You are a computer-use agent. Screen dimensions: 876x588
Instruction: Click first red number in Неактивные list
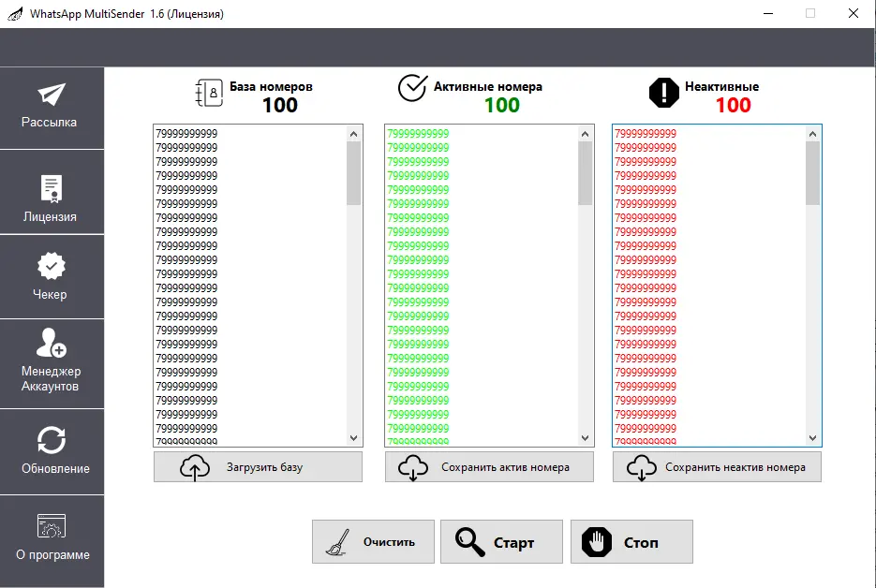(x=646, y=134)
